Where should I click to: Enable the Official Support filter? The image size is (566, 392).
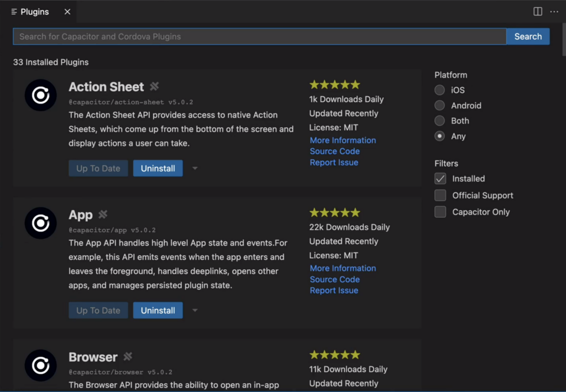point(440,195)
